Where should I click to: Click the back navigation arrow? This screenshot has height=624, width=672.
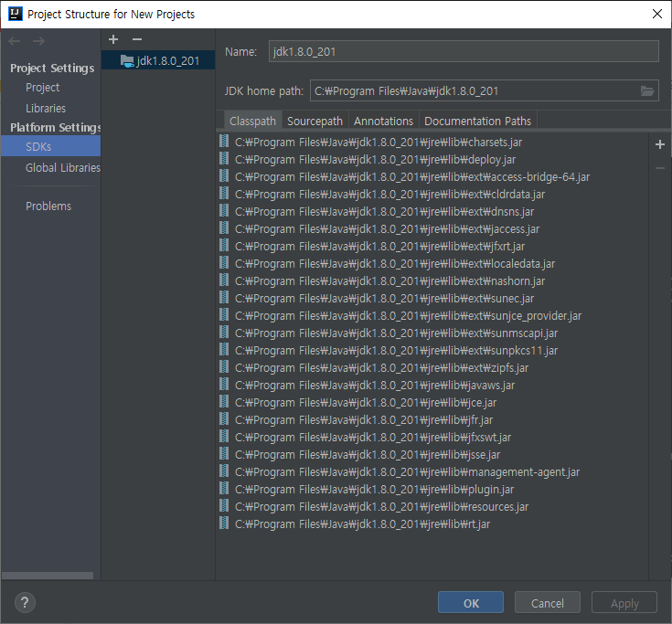click(x=15, y=41)
